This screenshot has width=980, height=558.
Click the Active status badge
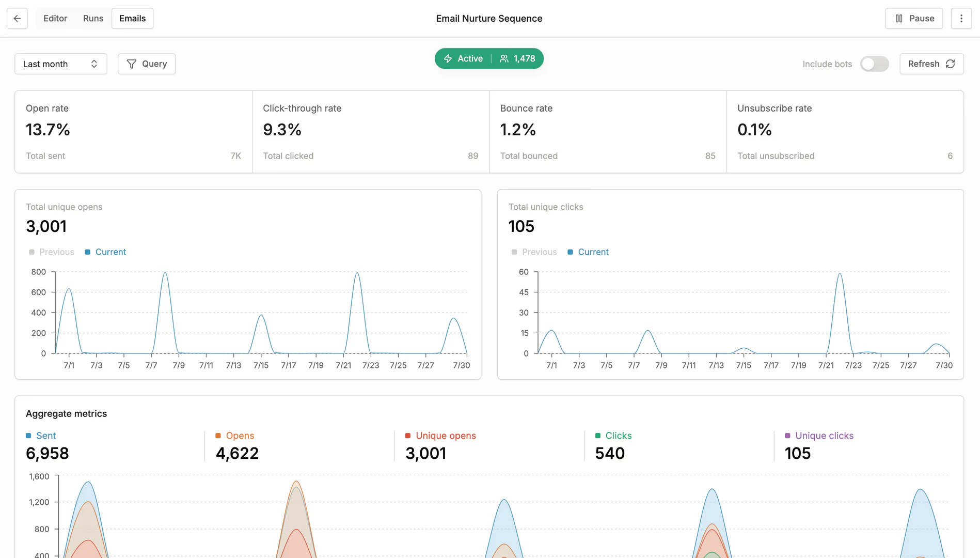(x=469, y=58)
